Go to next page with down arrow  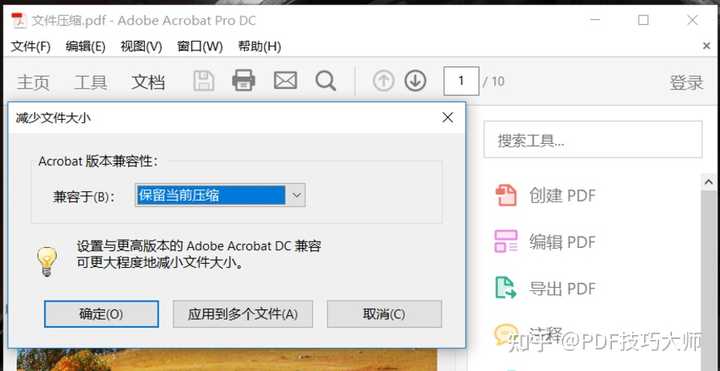[415, 81]
